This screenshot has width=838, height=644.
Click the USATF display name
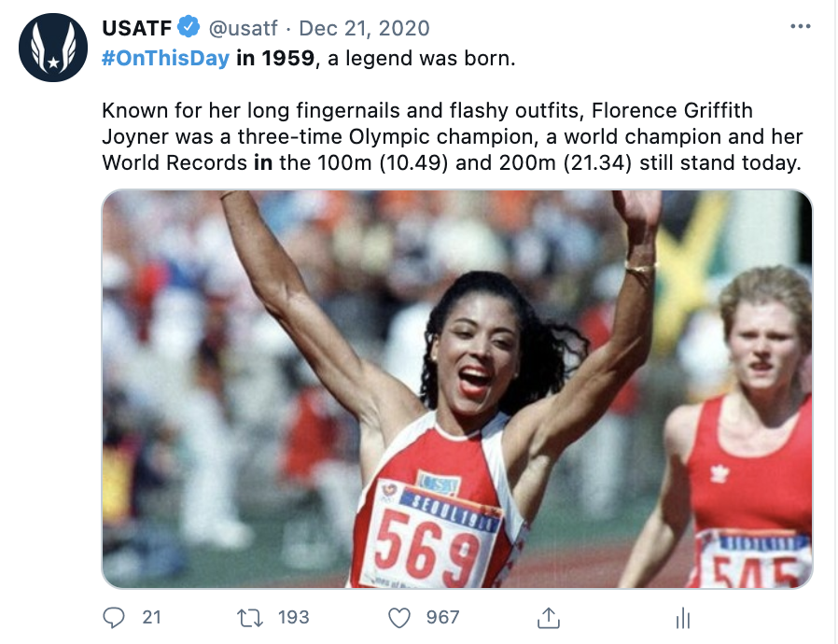(136, 29)
